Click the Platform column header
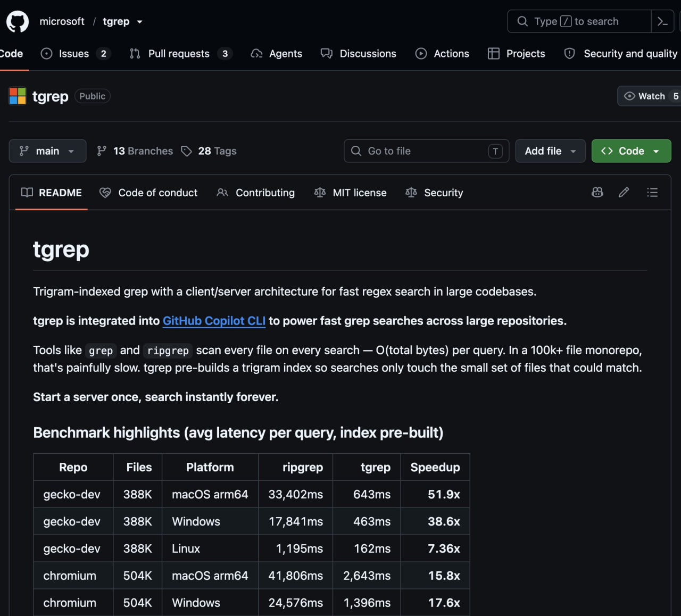 [210, 467]
